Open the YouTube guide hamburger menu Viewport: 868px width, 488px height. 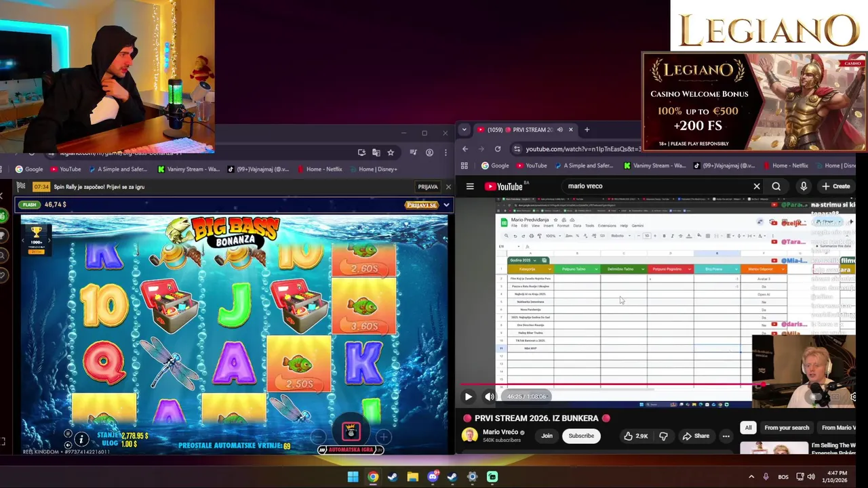[x=470, y=186]
